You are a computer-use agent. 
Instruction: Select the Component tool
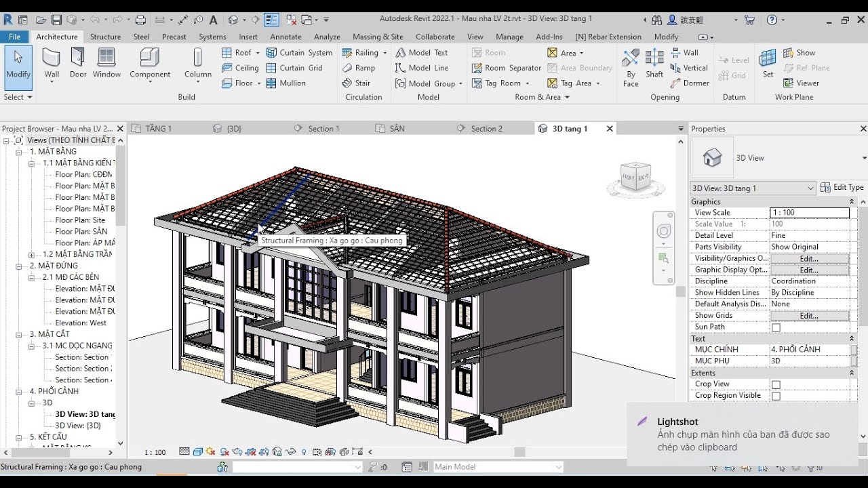point(150,64)
